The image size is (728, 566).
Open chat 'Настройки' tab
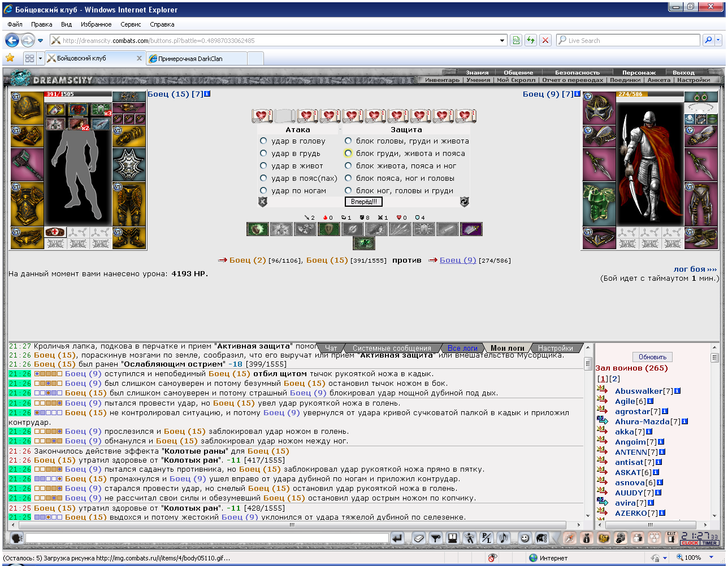(555, 349)
